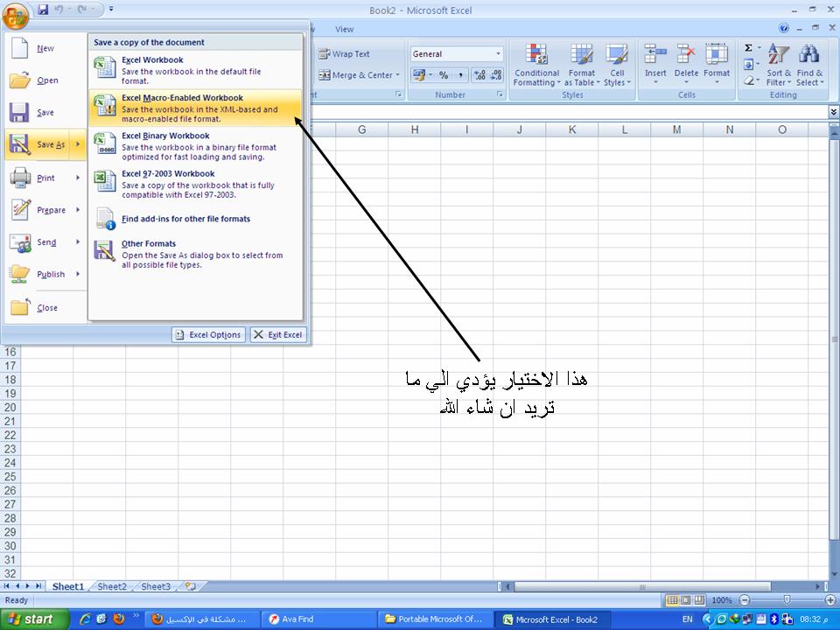
Task: Click the Publish folder icon
Action: pos(20,274)
